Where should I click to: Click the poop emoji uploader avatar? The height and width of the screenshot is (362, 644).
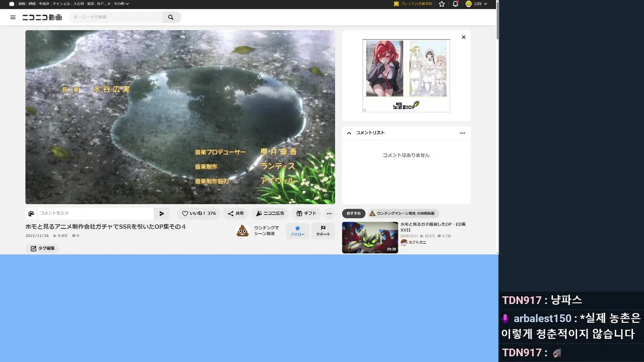pos(243,231)
